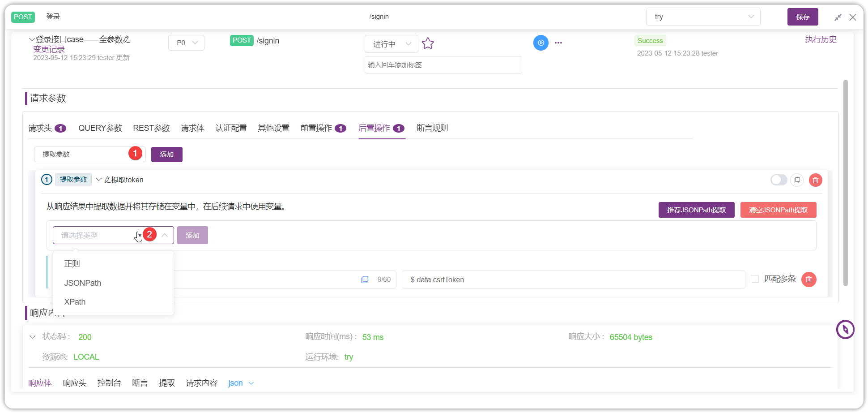
Task: Star this case as a favorite
Action: pyautogui.click(x=428, y=43)
